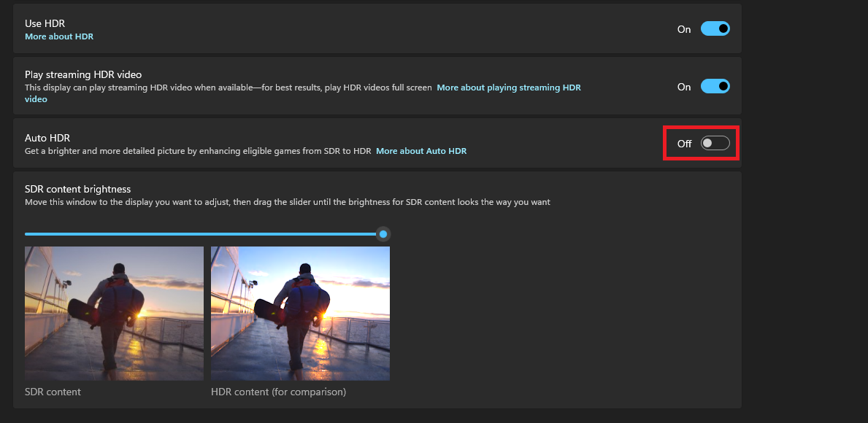Viewport: 868px width, 423px height.
Task: Click the On label beside Use HDR
Action: [684, 29]
